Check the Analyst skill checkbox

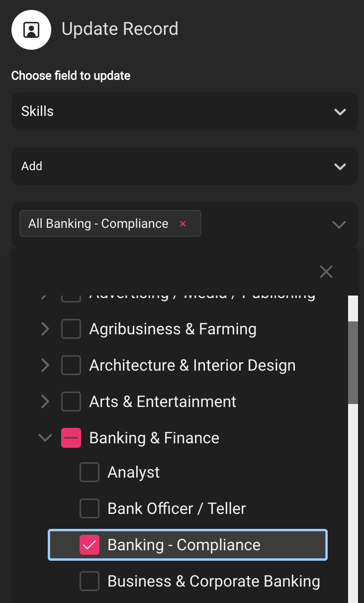pos(90,472)
